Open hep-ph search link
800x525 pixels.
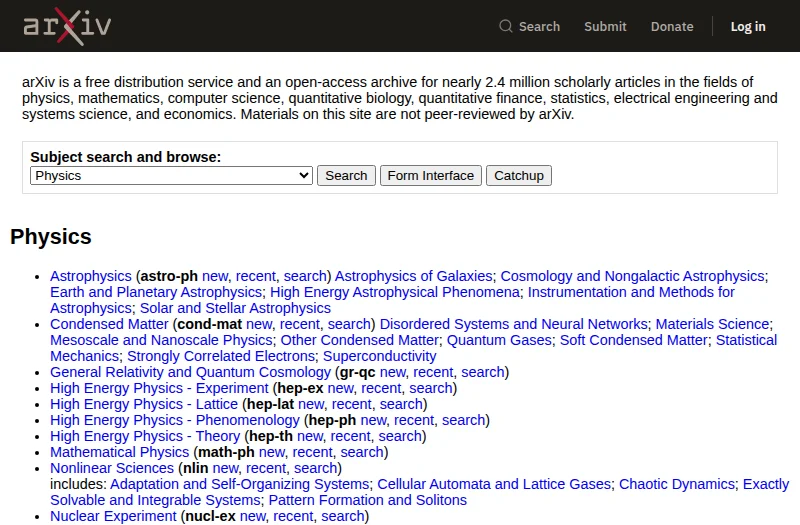coord(463,420)
